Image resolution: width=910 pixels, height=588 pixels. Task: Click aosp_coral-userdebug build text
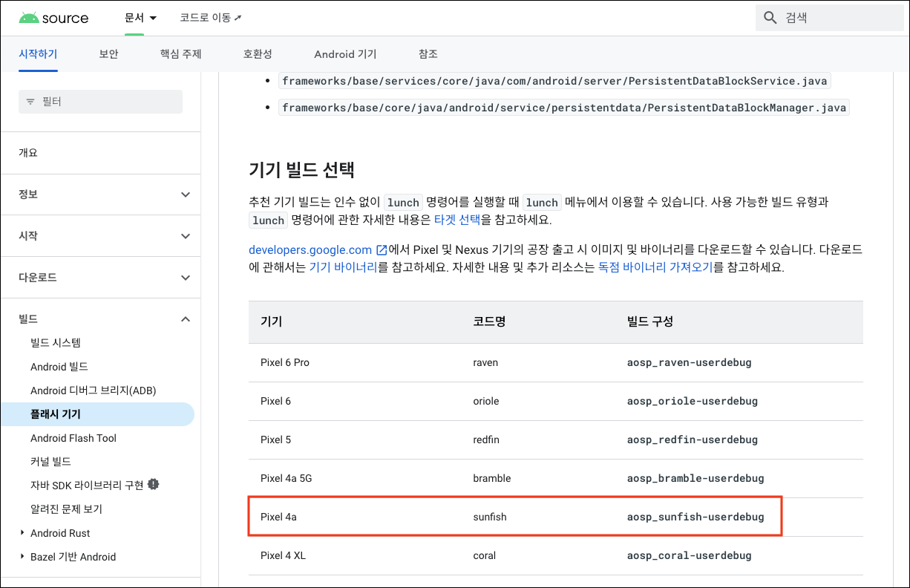pyautogui.click(x=690, y=556)
